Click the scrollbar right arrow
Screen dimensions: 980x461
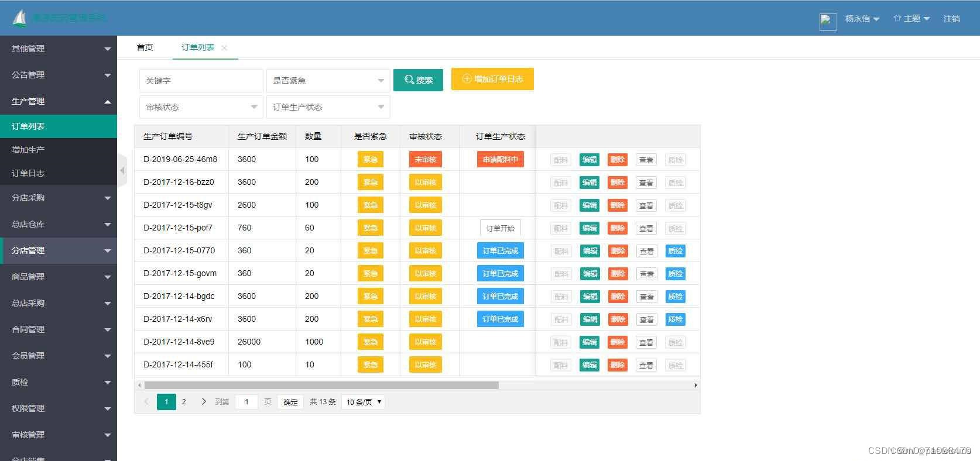695,385
